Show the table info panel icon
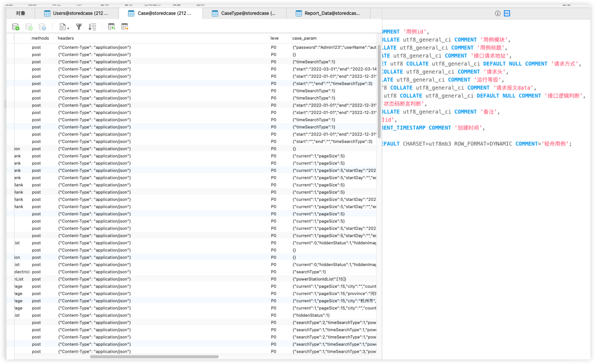The height and width of the screenshot is (364, 595). tap(497, 13)
